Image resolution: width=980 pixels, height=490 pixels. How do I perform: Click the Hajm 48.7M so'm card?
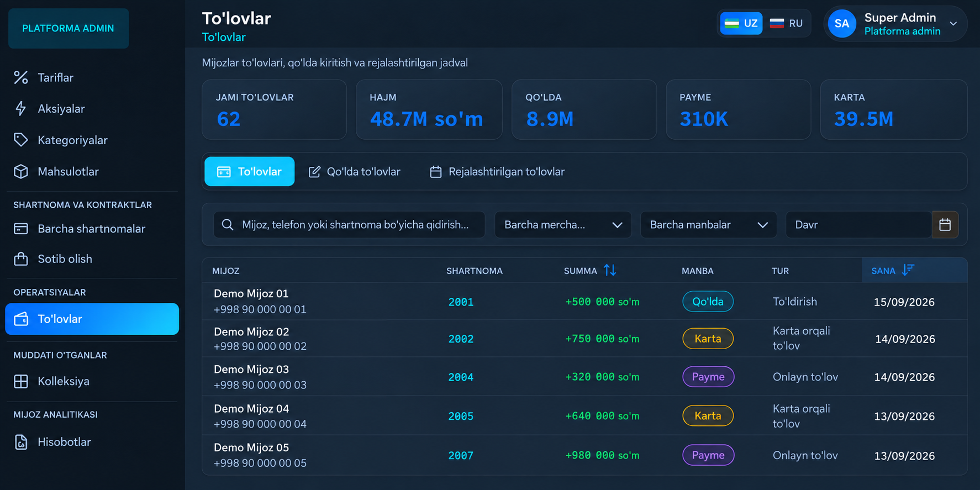(x=429, y=109)
